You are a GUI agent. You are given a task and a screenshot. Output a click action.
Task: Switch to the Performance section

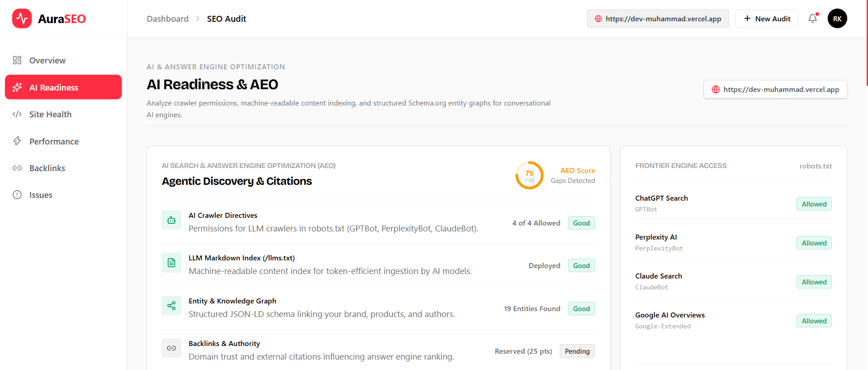click(x=63, y=141)
